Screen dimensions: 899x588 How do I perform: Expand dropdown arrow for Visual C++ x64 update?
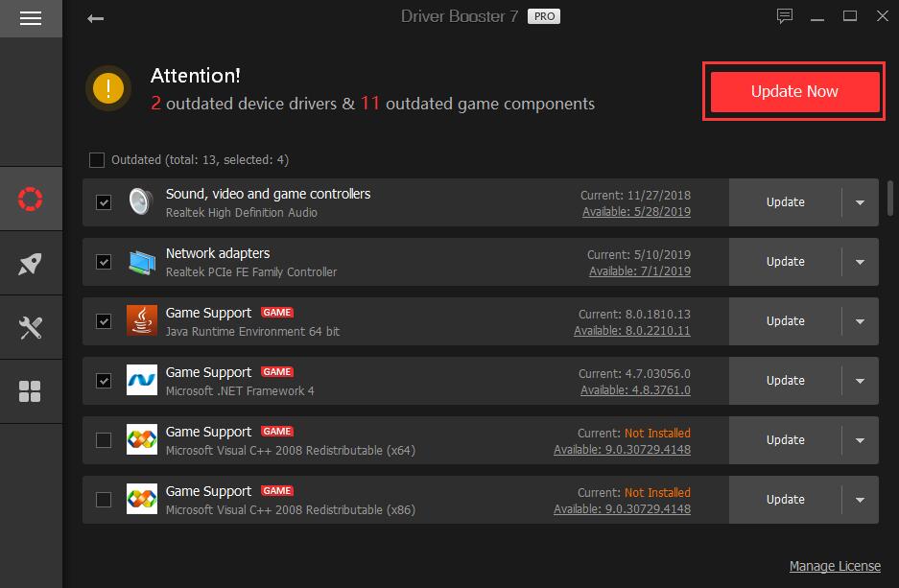(x=860, y=440)
